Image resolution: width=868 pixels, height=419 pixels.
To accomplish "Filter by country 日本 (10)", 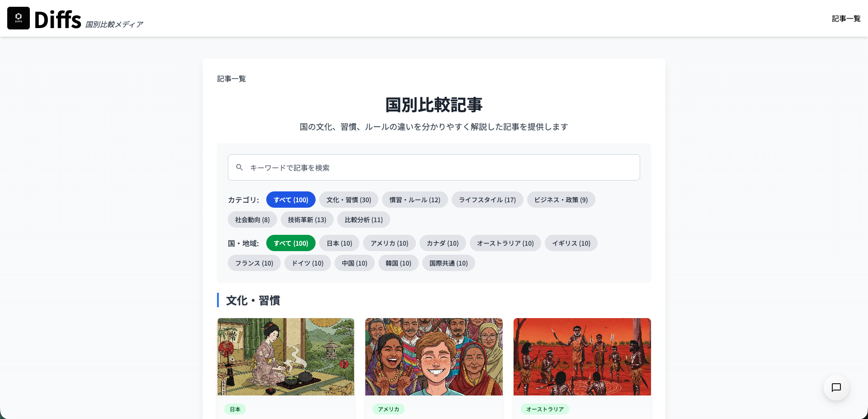I will click(339, 243).
